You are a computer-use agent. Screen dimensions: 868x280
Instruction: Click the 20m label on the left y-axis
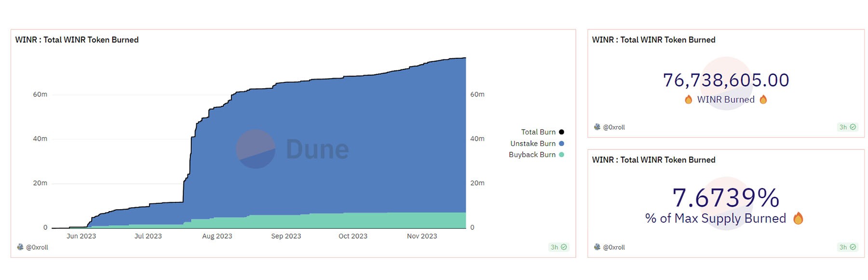[40, 183]
